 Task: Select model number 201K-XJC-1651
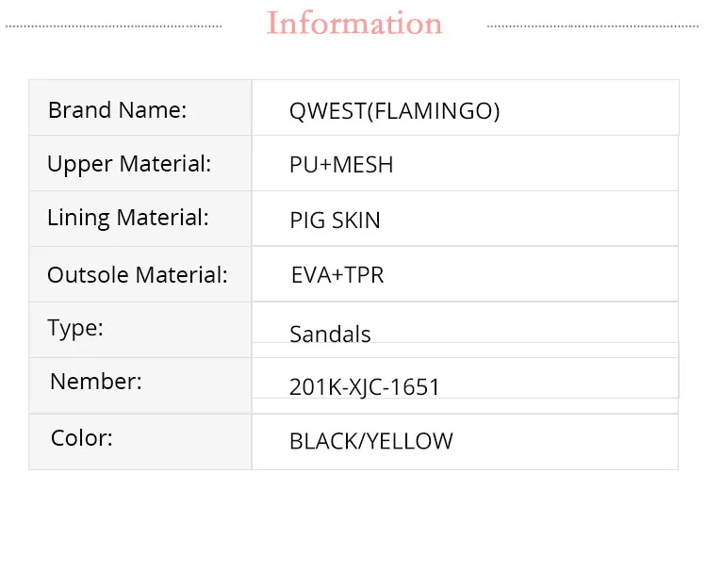pyautogui.click(x=365, y=386)
